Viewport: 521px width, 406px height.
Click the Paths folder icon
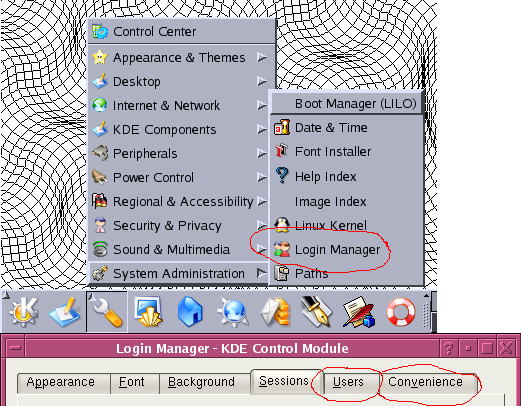(282, 273)
